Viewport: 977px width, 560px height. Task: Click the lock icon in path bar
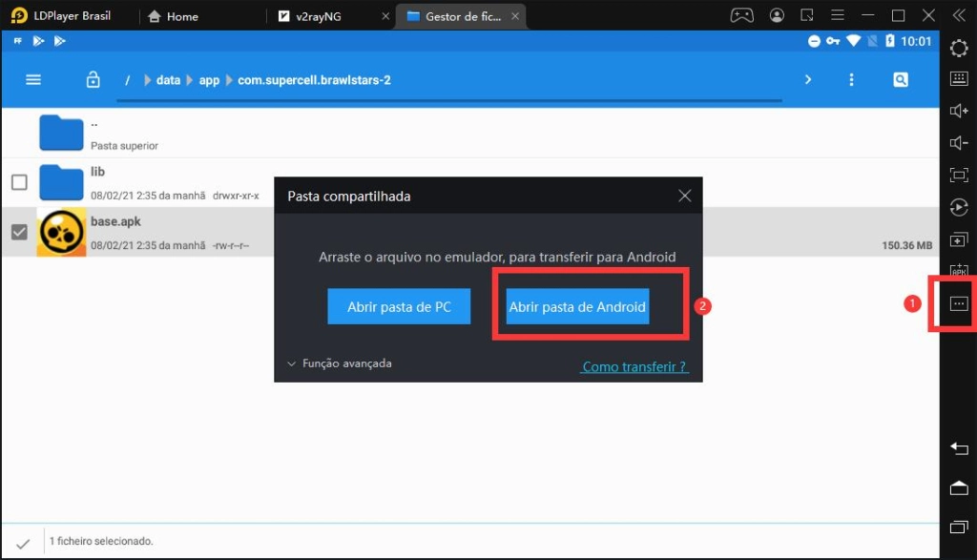[93, 80]
